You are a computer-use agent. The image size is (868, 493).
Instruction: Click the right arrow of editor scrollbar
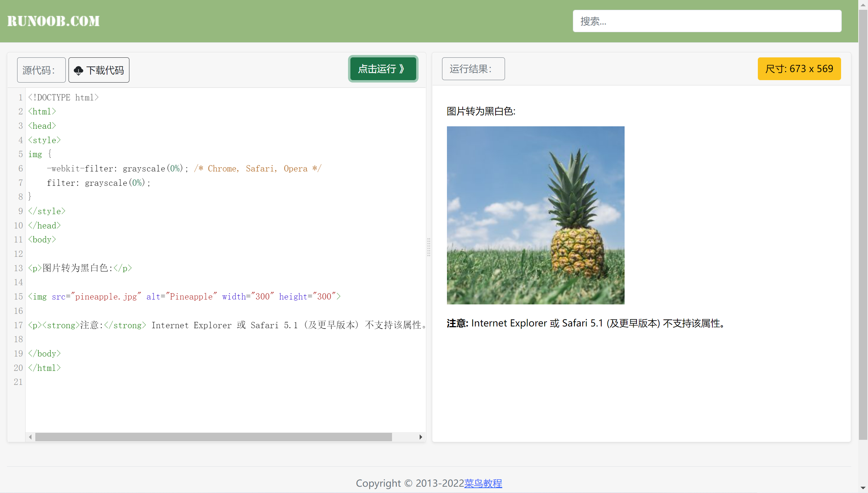(x=421, y=437)
